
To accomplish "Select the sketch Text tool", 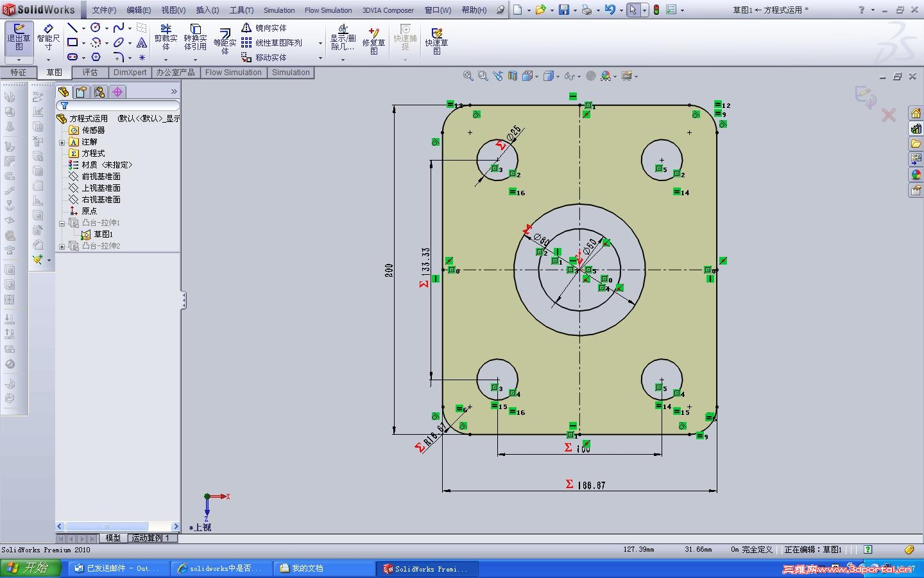I will click(142, 42).
